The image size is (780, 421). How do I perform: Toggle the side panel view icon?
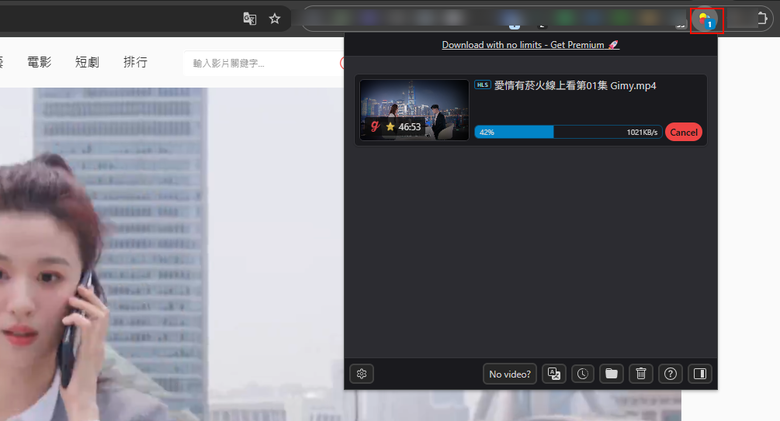click(x=700, y=374)
